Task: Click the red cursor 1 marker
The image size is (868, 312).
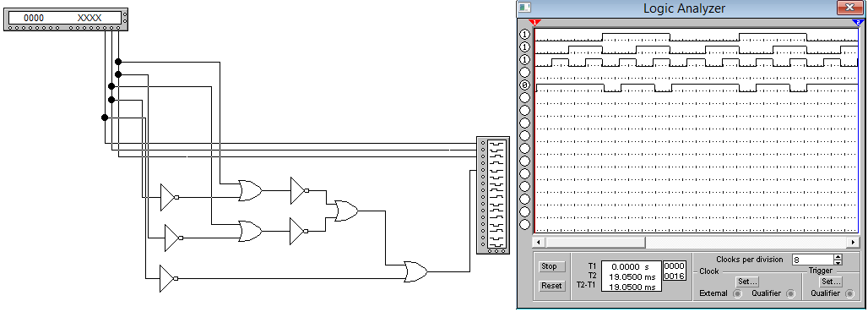Action: [534, 23]
